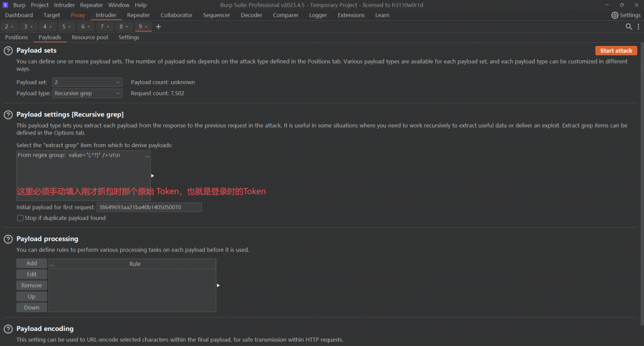
Task: Open the Repeater main tab
Action: 138,15
